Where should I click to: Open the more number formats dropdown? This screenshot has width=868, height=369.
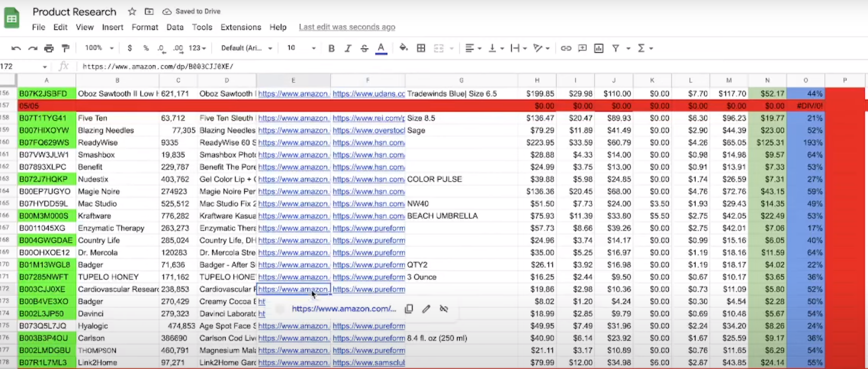pyautogui.click(x=197, y=48)
